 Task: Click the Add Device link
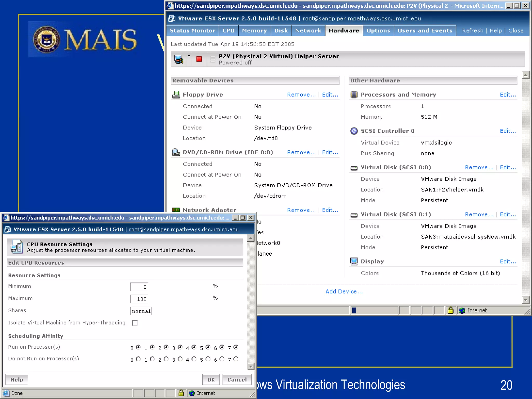pyautogui.click(x=344, y=291)
